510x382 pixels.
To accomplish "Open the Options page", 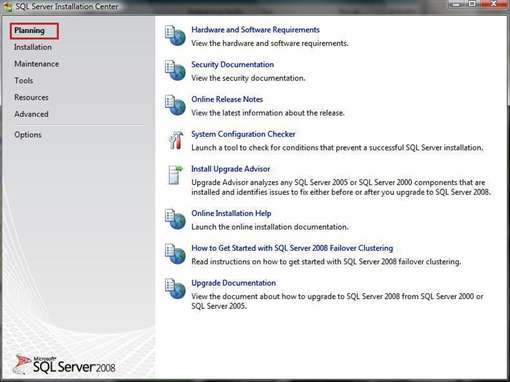I will click(x=28, y=135).
